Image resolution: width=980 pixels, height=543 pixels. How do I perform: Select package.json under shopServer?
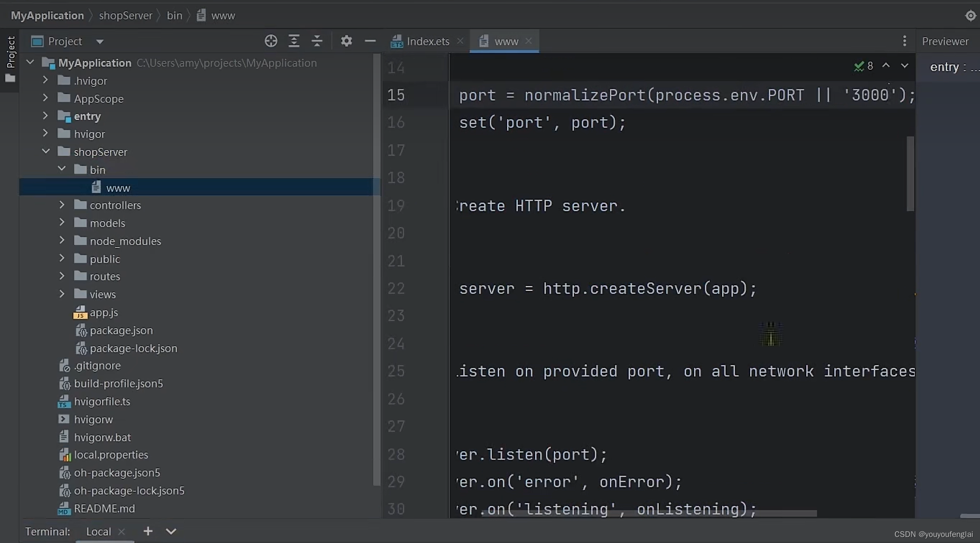coord(121,330)
